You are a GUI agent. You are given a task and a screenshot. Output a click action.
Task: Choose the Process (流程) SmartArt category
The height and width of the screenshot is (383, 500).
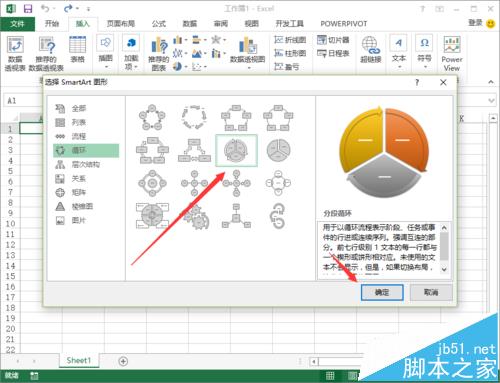86,136
